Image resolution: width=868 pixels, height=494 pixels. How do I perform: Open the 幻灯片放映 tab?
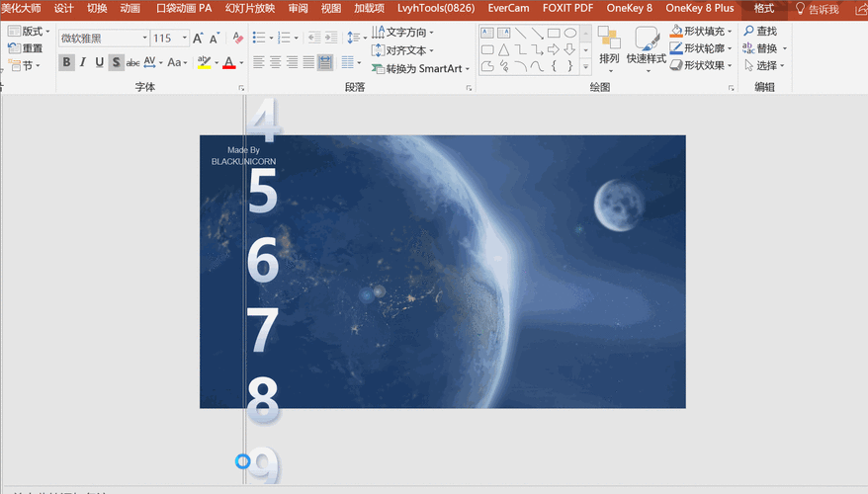250,8
